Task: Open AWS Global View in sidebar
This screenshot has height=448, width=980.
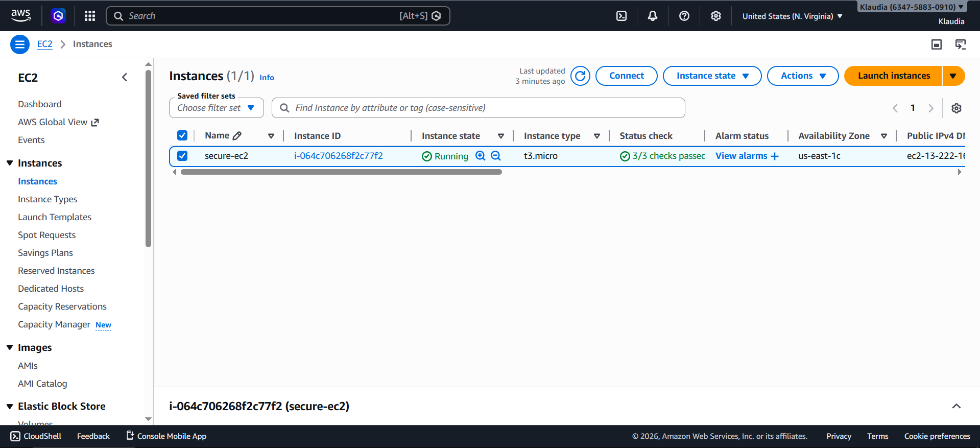Action: [58, 122]
